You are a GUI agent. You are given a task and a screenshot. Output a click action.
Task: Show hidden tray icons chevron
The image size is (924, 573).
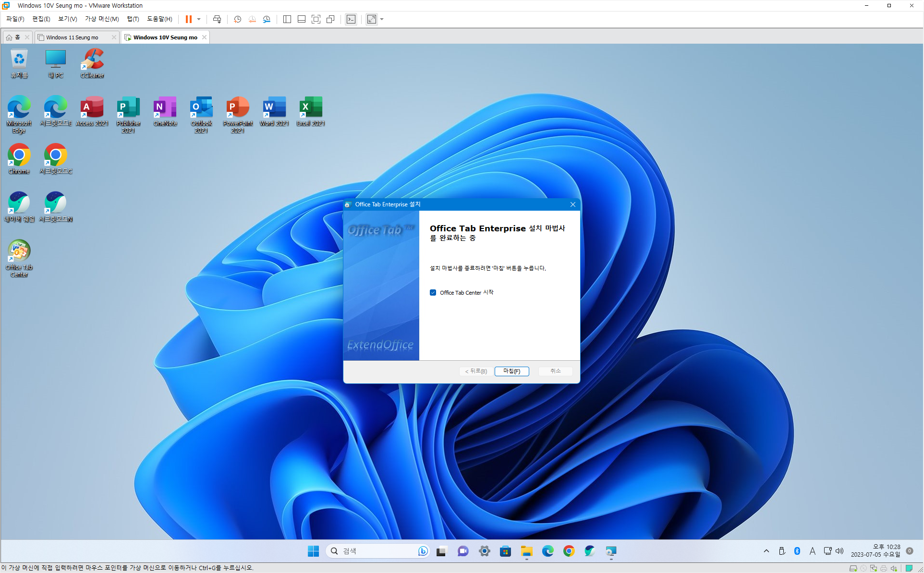[x=766, y=551]
